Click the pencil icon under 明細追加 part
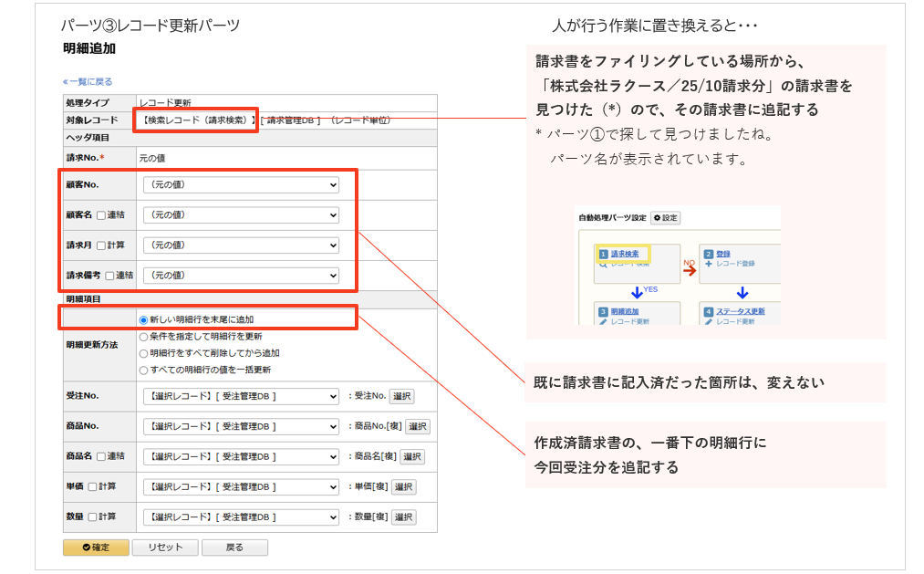Viewport: 924px width, 574px height. (602, 320)
